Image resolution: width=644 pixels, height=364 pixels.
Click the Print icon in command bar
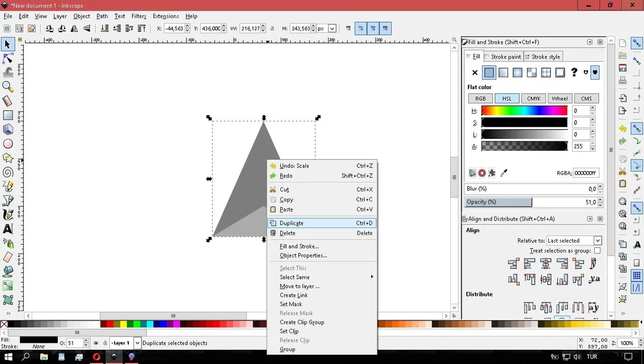click(x=623, y=80)
